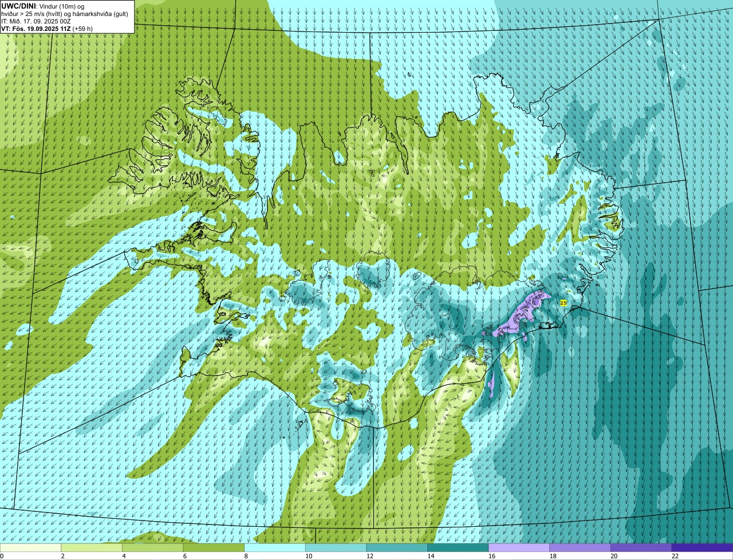Click the valid time 'VT: Fös. 19.09.2025 11Z (+59 h)'
Screen dimensions: 733x560
[47, 28]
